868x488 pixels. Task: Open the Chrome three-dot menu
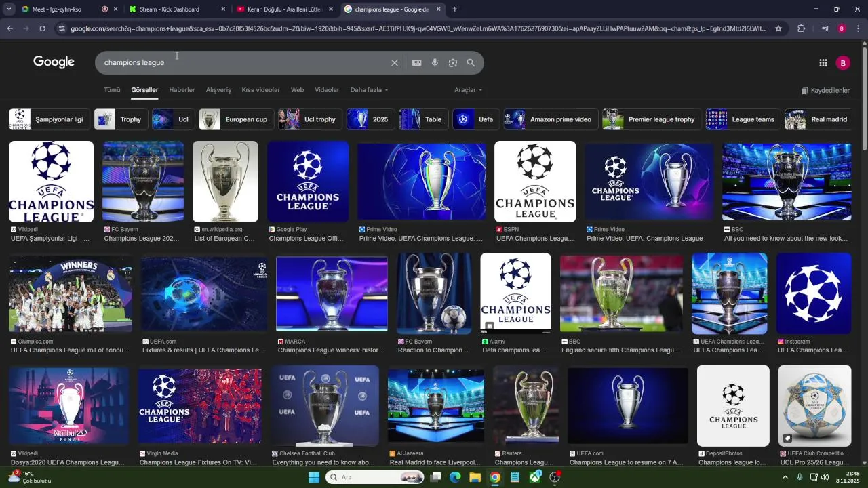tap(858, 28)
